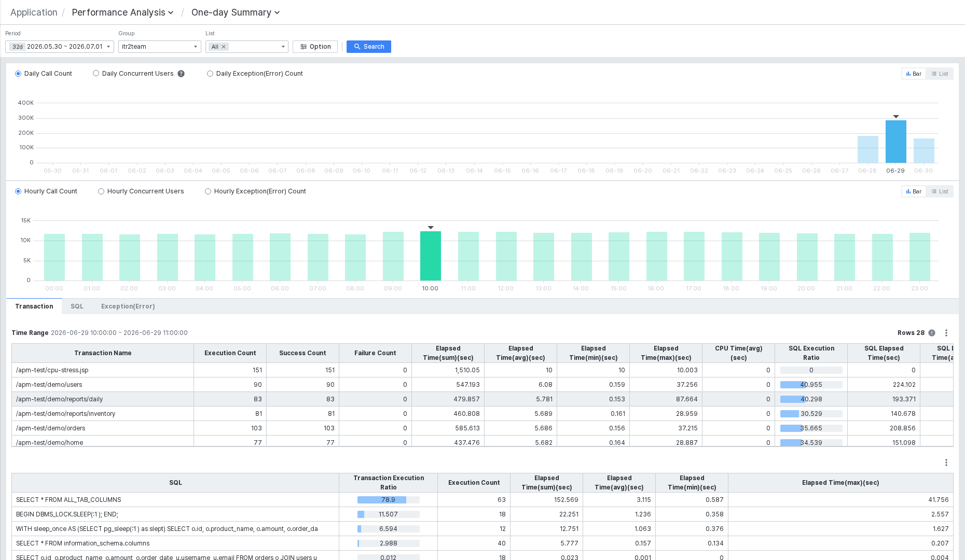Click the 32d period badge
Screen dimensions: 965x560
pyautogui.click(x=18, y=47)
